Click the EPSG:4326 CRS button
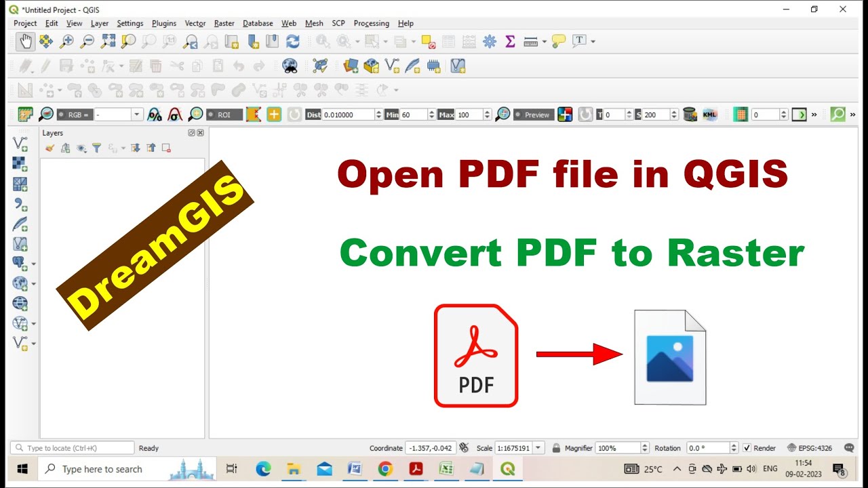 810,448
